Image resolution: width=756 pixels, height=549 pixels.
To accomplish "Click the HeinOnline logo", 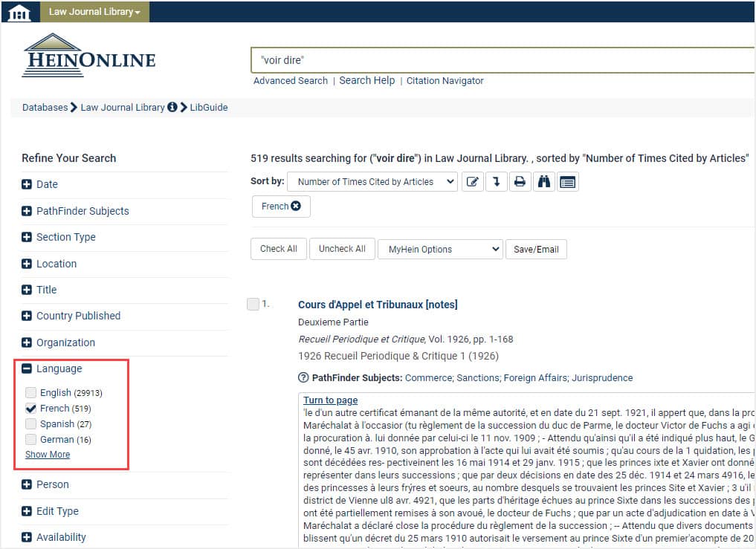I will 88,56.
